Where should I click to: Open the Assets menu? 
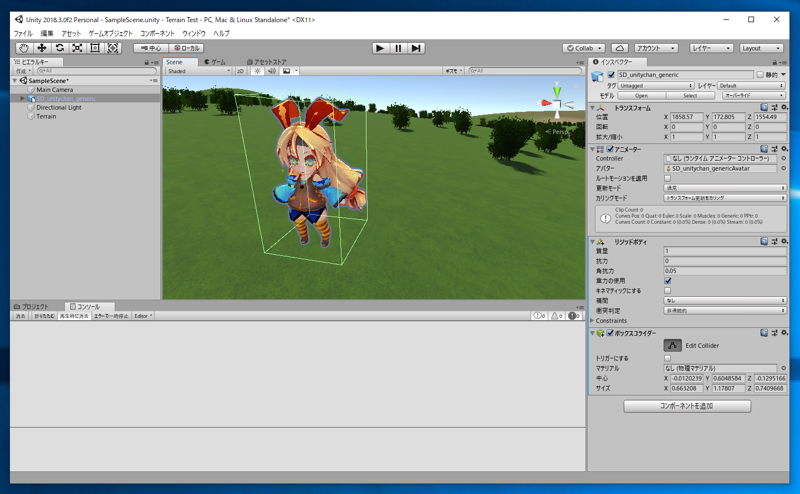coord(71,33)
